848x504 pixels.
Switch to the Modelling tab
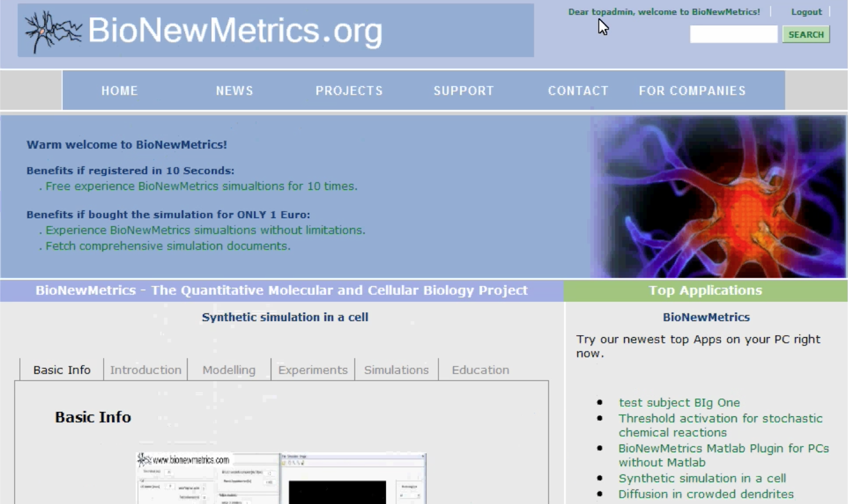tap(228, 370)
